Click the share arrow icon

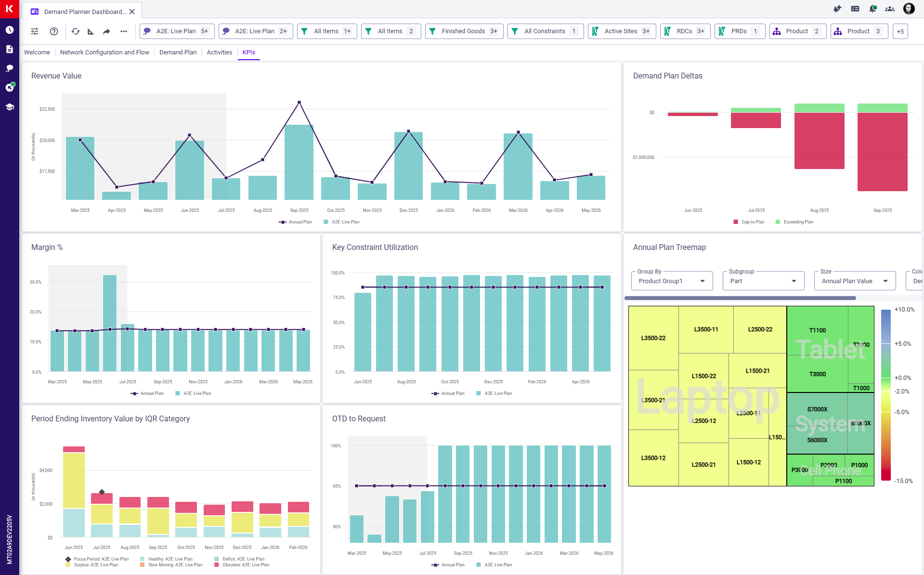pyautogui.click(x=106, y=31)
